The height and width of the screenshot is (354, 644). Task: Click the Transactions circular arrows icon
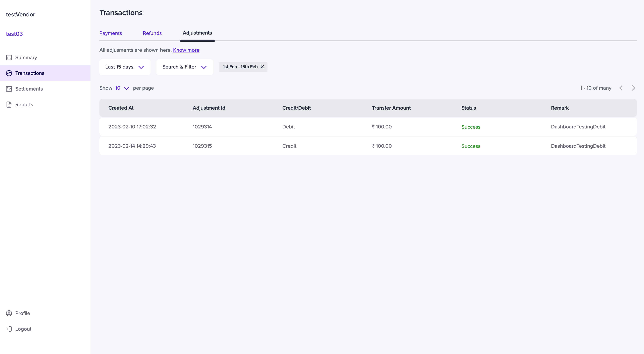click(x=9, y=73)
